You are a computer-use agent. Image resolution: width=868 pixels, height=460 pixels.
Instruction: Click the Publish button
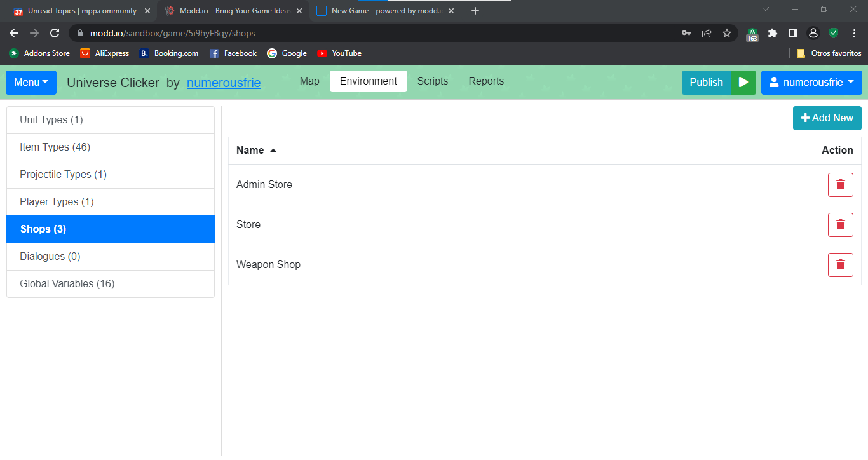706,83
